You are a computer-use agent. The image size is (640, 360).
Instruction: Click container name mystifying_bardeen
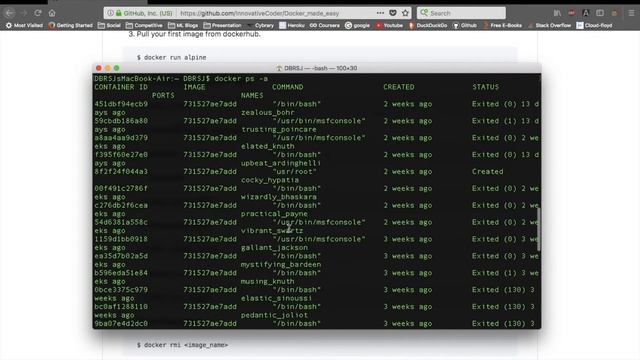[281, 264]
